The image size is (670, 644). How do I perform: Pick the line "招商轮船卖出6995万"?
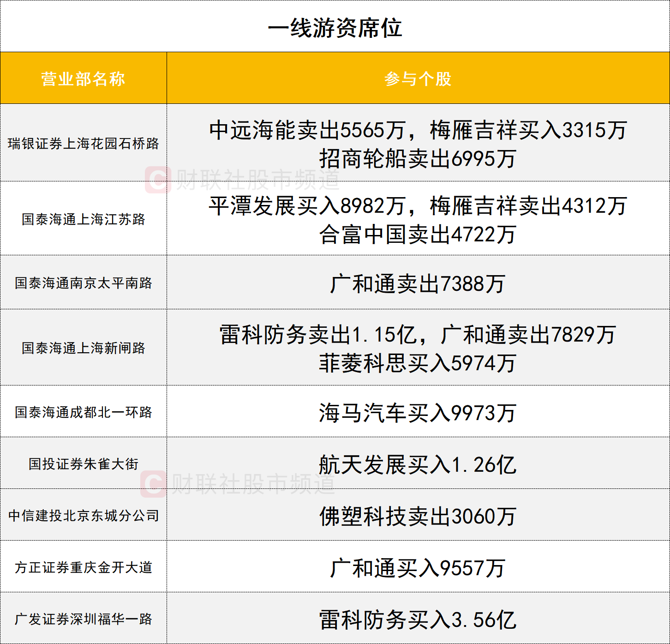click(418, 159)
